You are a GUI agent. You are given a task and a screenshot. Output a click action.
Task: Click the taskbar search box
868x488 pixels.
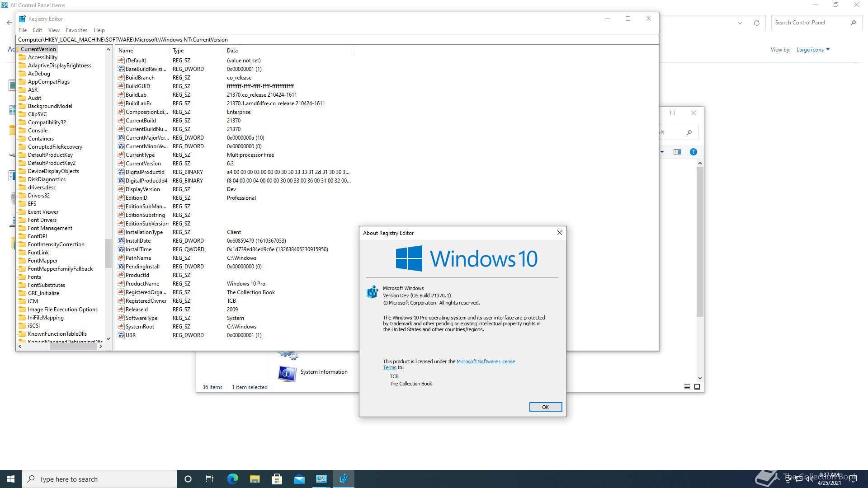[99, 479]
